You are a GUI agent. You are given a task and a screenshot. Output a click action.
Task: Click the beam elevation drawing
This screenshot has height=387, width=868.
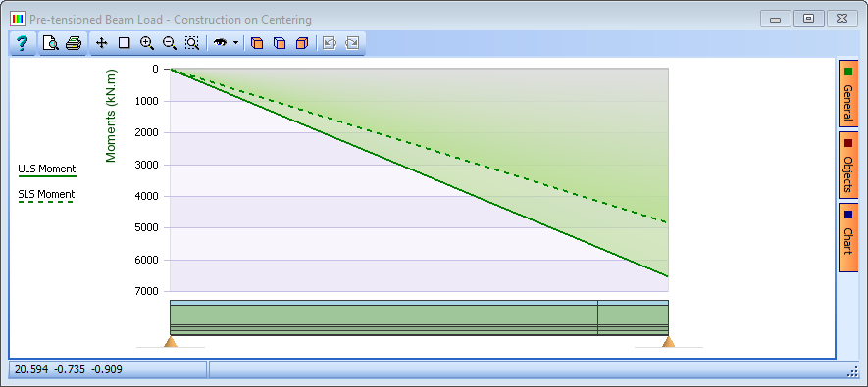tap(419, 317)
